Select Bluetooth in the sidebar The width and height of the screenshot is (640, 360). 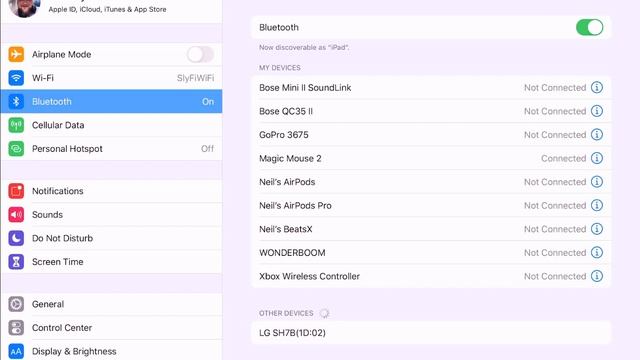click(x=111, y=102)
